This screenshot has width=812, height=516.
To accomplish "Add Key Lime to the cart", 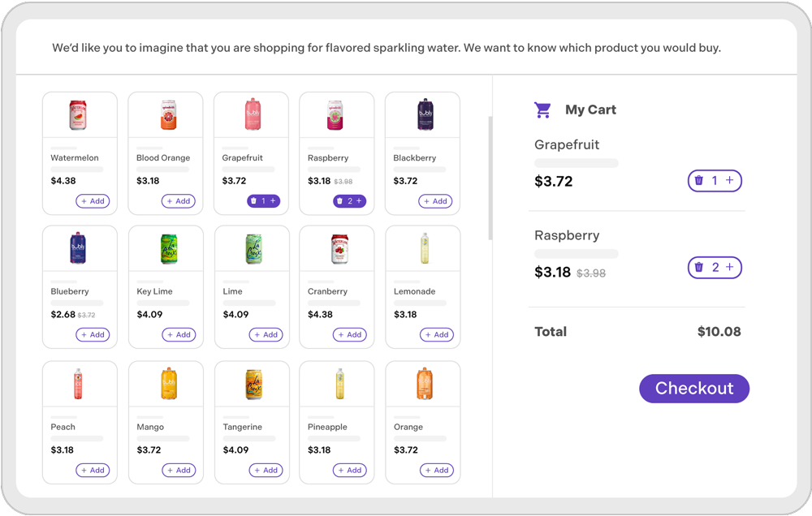I will (x=179, y=334).
